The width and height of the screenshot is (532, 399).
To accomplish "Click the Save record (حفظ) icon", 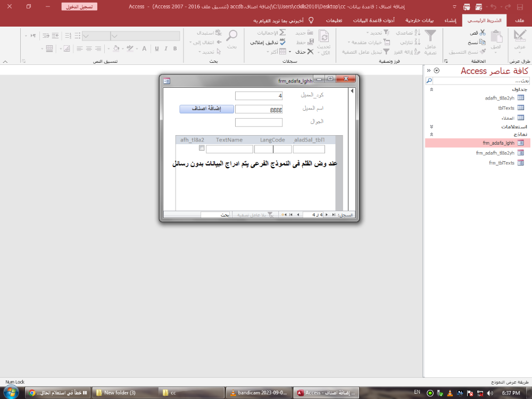I will click(x=311, y=42).
